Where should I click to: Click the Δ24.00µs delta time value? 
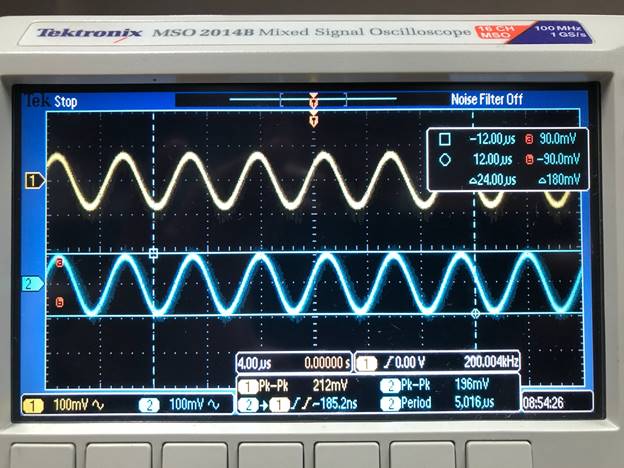click(x=493, y=180)
